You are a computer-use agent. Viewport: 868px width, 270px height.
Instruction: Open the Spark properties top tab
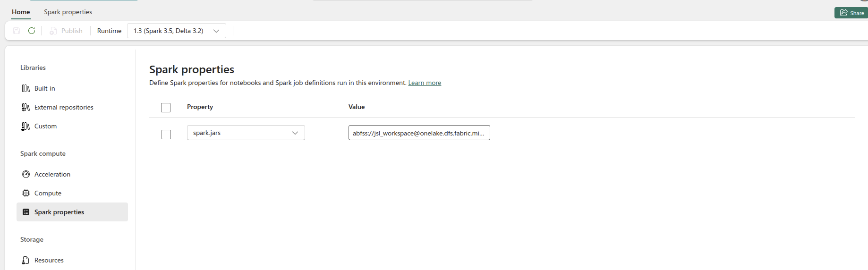(x=68, y=12)
